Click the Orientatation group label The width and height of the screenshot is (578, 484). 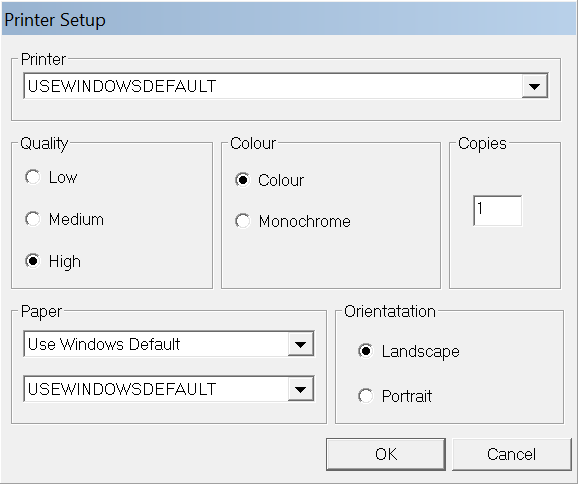coord(390,311)
